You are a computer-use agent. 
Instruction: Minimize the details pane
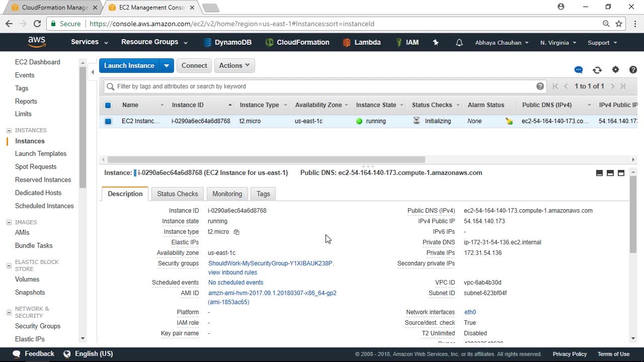tap(599, 173)
